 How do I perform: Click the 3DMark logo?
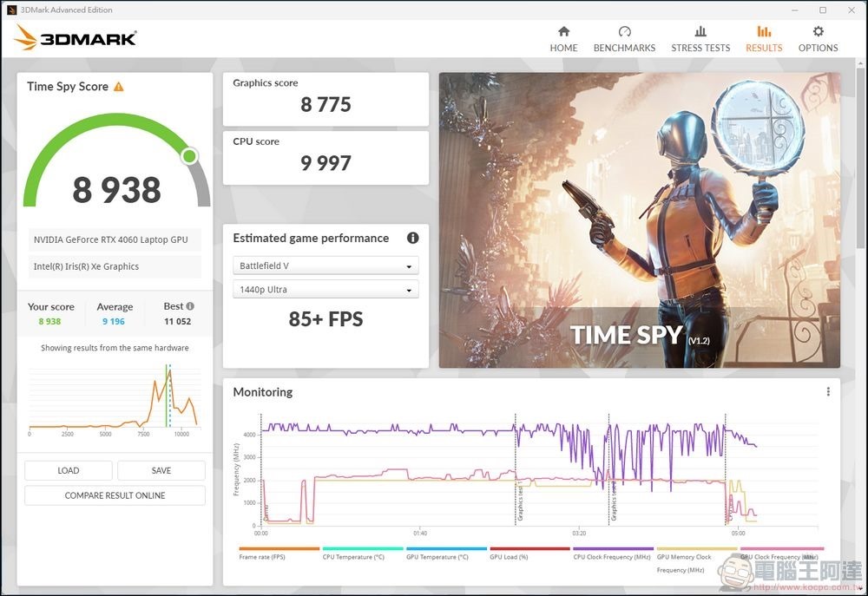tap(75, 37)
